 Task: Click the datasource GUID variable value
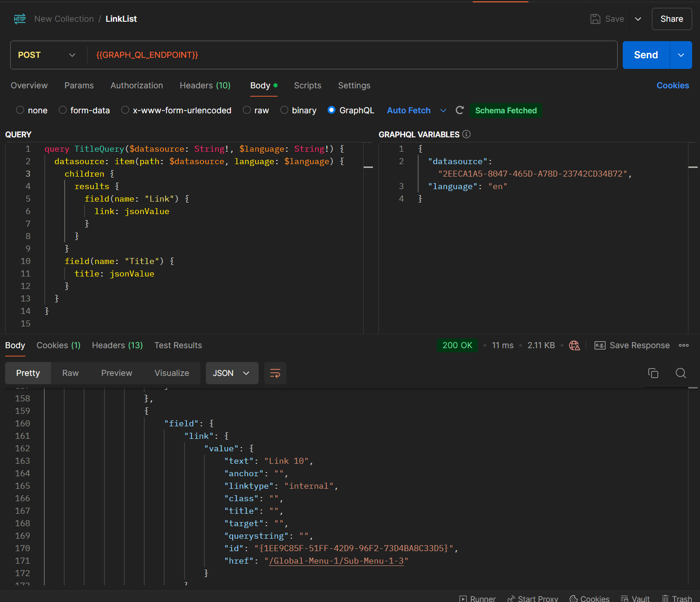tap(533, 174)
